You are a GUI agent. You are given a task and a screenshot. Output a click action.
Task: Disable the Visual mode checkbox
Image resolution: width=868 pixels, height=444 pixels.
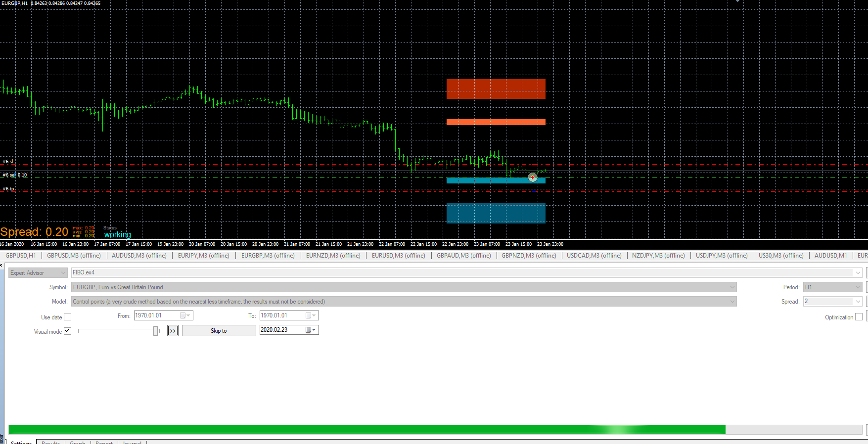(x=68, y=331)
